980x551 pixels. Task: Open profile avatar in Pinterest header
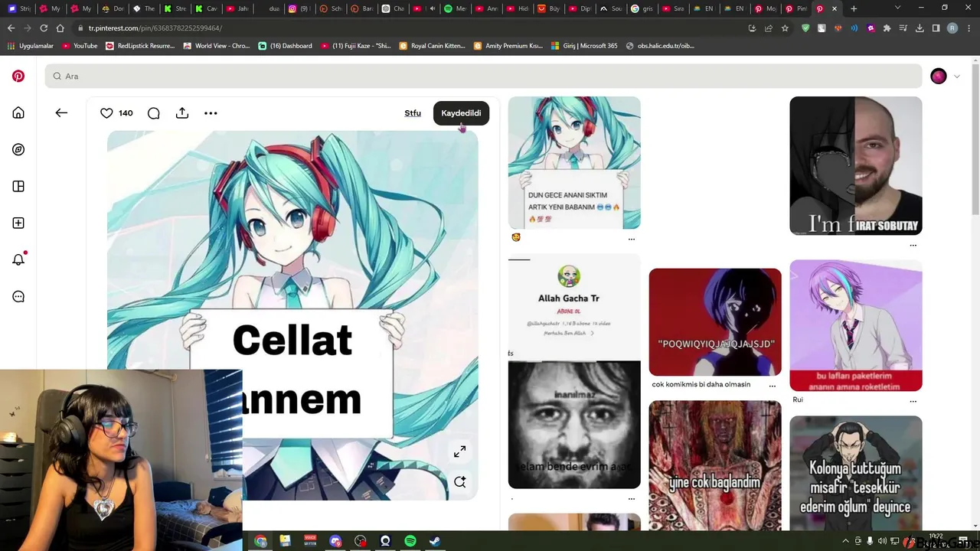click(939, 76)
